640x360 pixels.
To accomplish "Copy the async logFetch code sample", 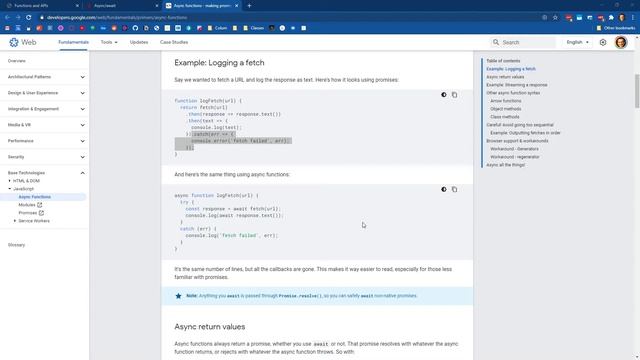I will (x=454, y=189).
